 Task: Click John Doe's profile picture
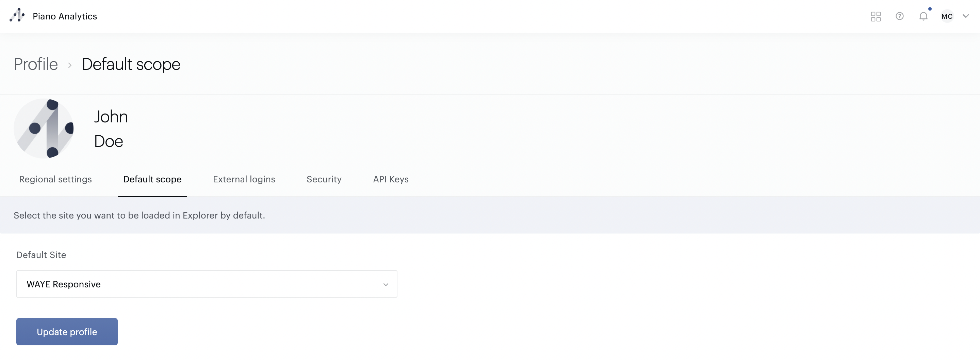coord(44,129)
